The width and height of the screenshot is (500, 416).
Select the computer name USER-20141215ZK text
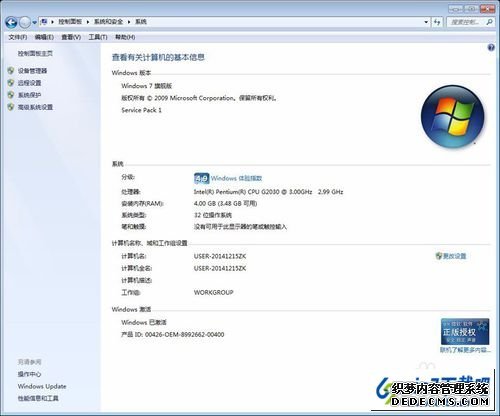click(x=220, y=256)
